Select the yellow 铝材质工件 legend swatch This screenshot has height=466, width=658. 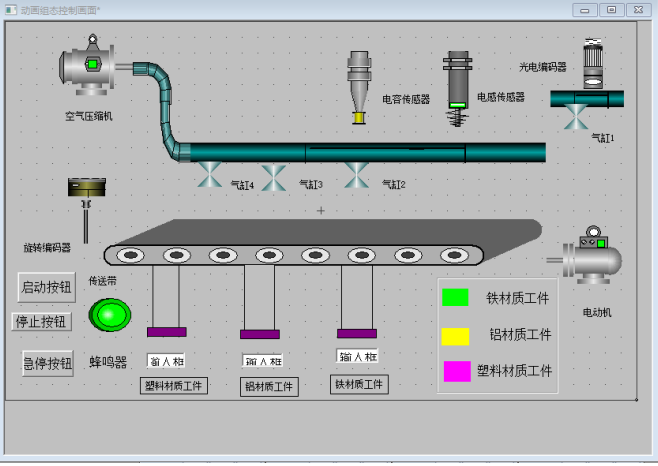[455, 335]
